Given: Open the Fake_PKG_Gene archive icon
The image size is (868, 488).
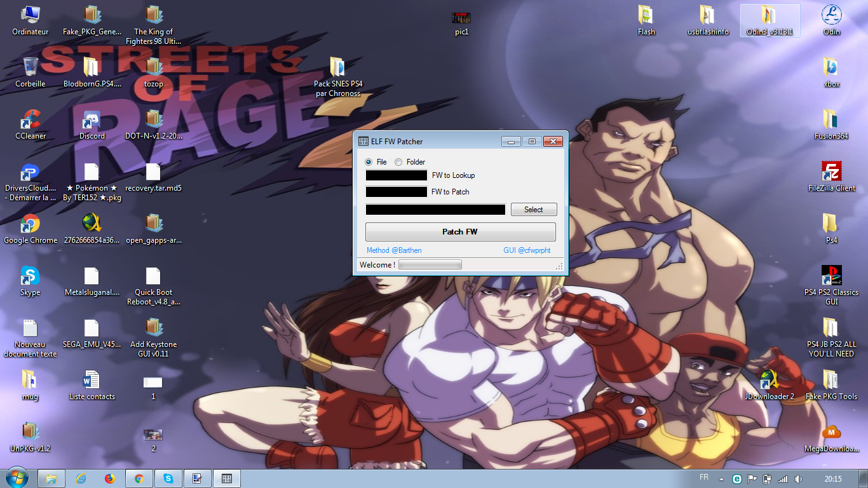Looking at the screenshot, I should (x=92, y=20).
